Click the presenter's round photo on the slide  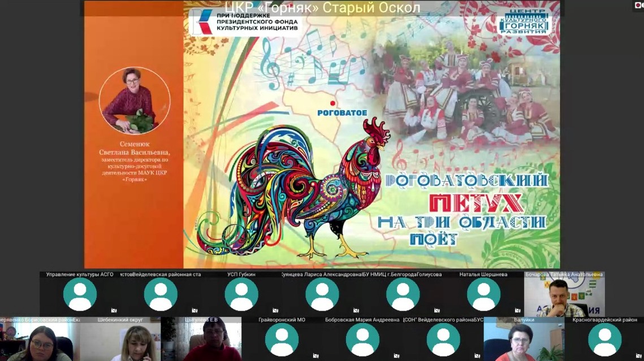pos(135,101)
